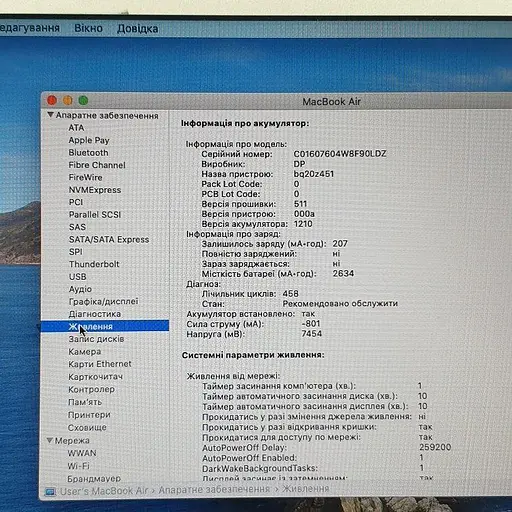Select FireWire in the sidebar

point(85,177)
